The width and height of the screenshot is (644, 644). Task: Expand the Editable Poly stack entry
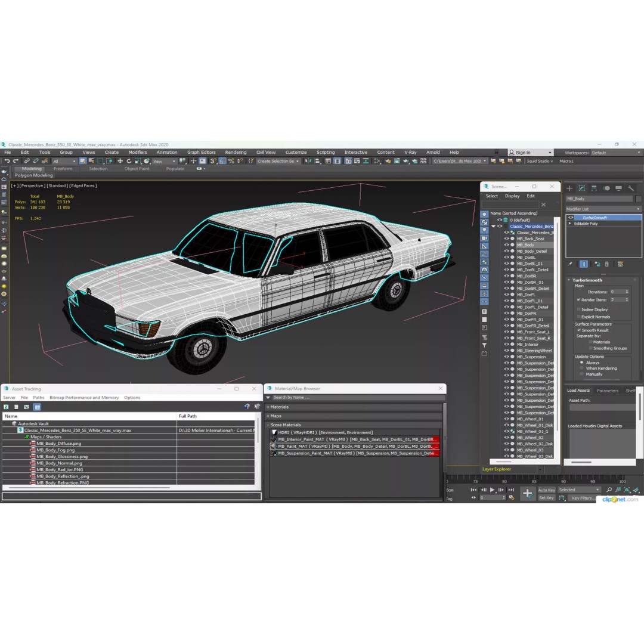tap(569, 224)
